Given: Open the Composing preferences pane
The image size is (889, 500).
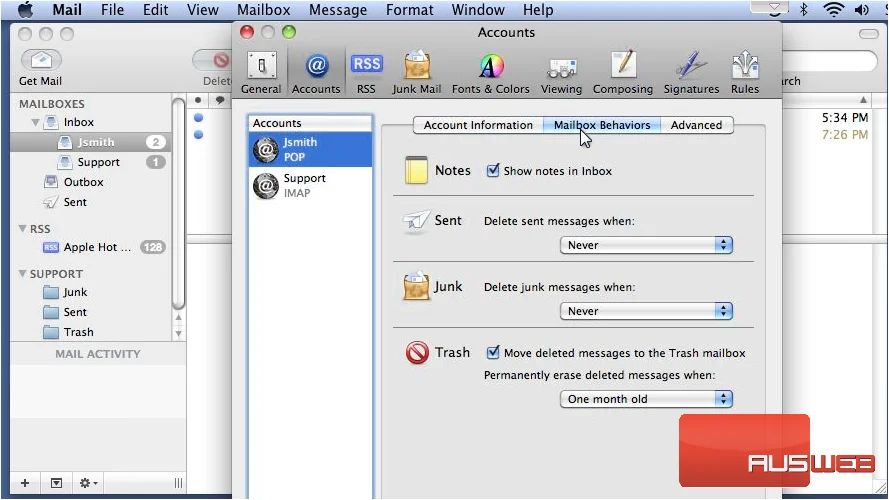Looking at the screenshot, I should click(623, 73).
